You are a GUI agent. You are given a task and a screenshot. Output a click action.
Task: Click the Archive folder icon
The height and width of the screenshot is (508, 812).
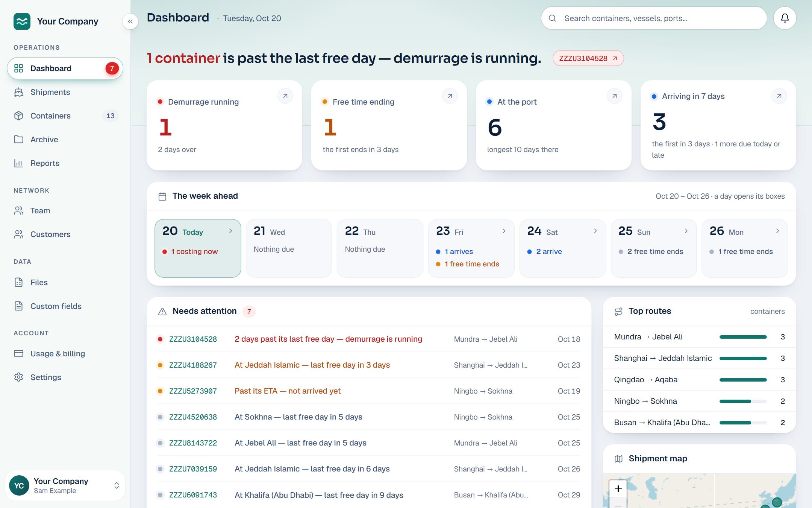click(x=18, y=140)
